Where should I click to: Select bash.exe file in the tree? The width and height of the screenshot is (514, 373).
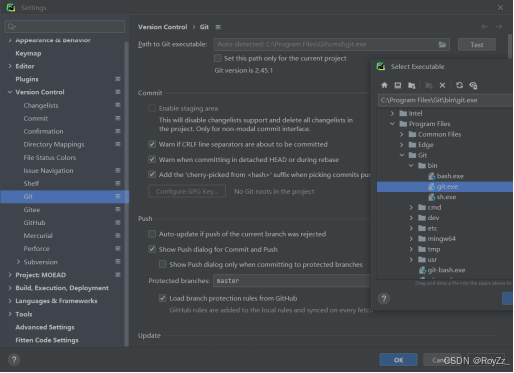(x=446, y=176)
